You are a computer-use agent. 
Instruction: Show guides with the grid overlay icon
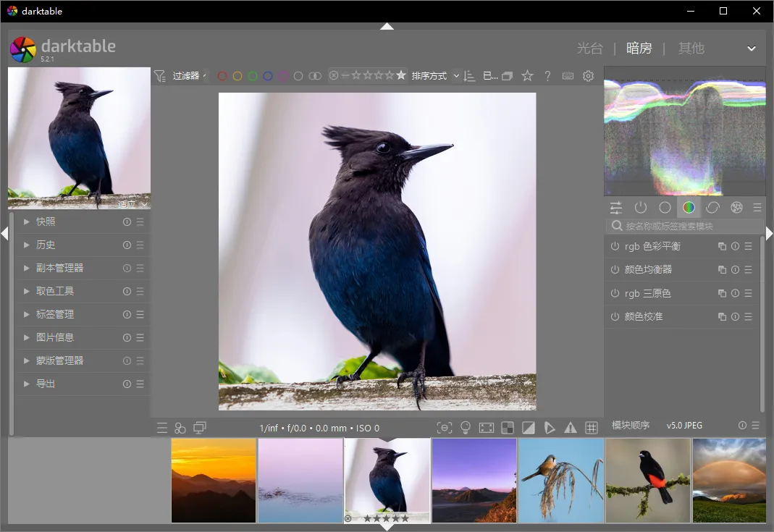(x=592, y=428)
